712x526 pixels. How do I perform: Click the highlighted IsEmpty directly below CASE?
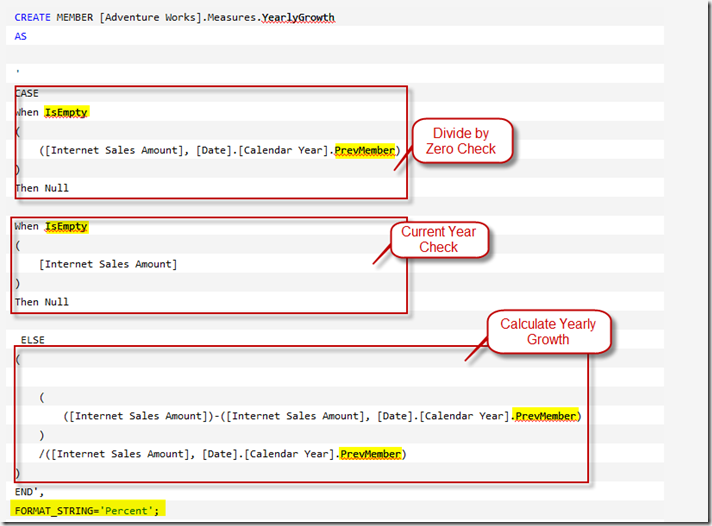[x=66, y=112]
